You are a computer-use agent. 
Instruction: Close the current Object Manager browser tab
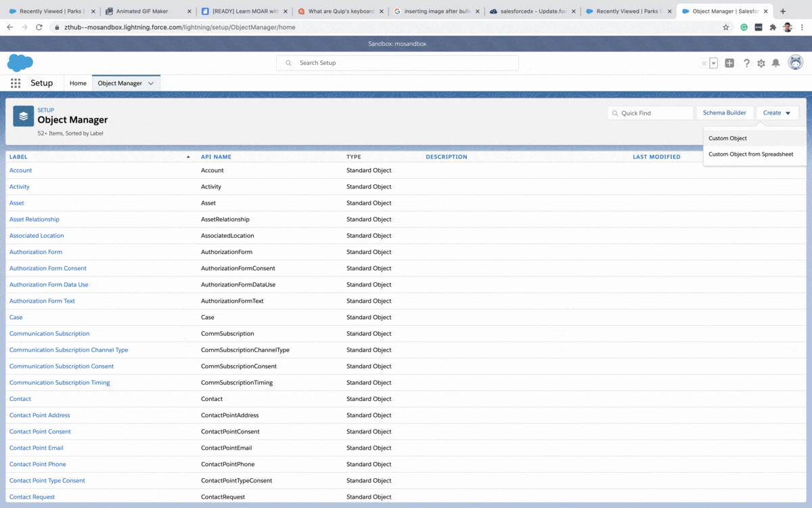766,12
